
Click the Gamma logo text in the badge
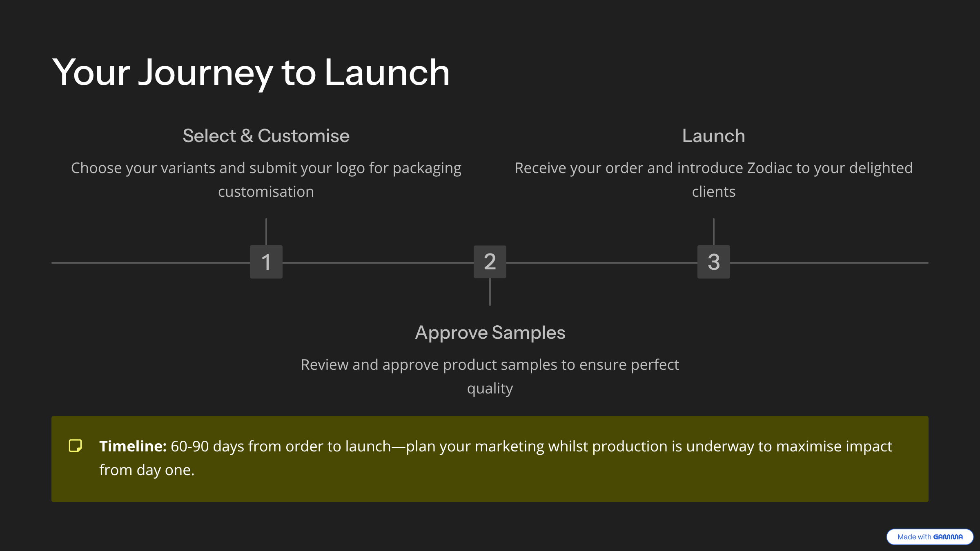[948, 537]
